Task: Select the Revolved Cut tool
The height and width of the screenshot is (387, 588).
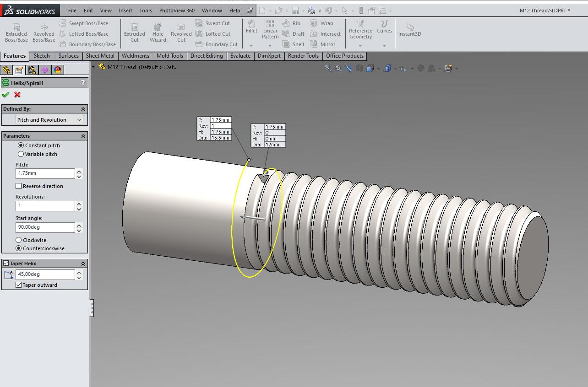Action: pos(181,32)
